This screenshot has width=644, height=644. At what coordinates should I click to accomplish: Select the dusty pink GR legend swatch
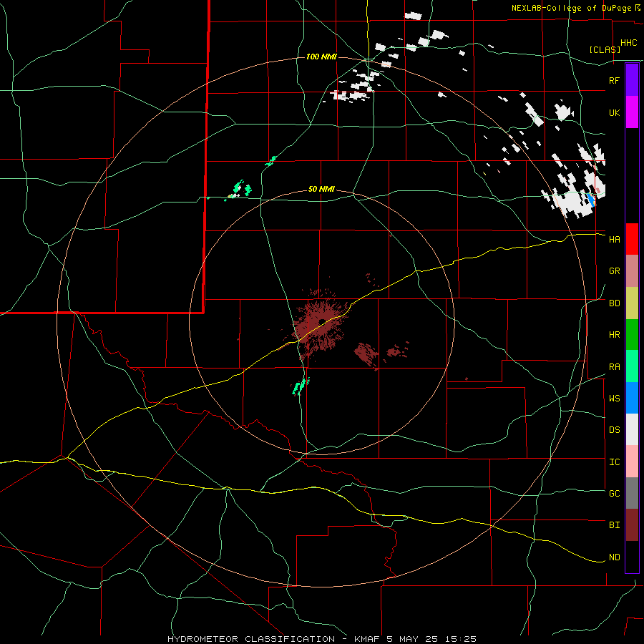pyautogui.click(x=632, y=271)
